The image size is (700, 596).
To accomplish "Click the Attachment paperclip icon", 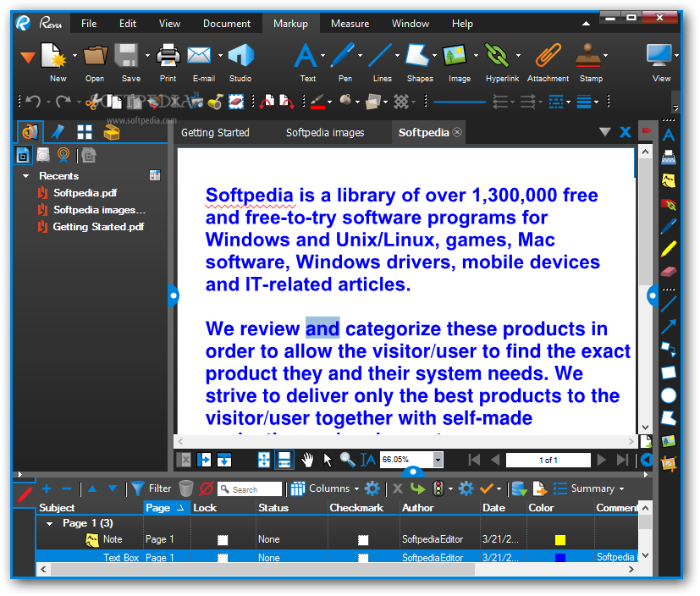I will (x=548, y=55).
